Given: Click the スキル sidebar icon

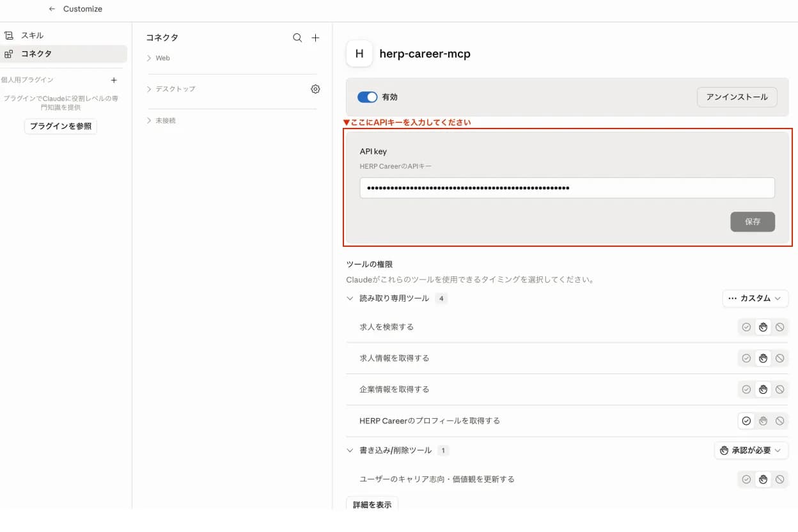Looking at the screenshot, I should point(9,35).
